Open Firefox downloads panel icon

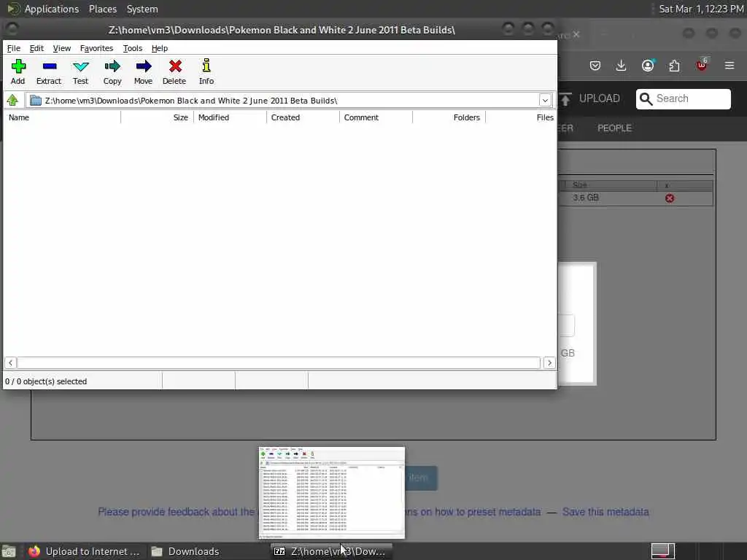tap(621, 65)
